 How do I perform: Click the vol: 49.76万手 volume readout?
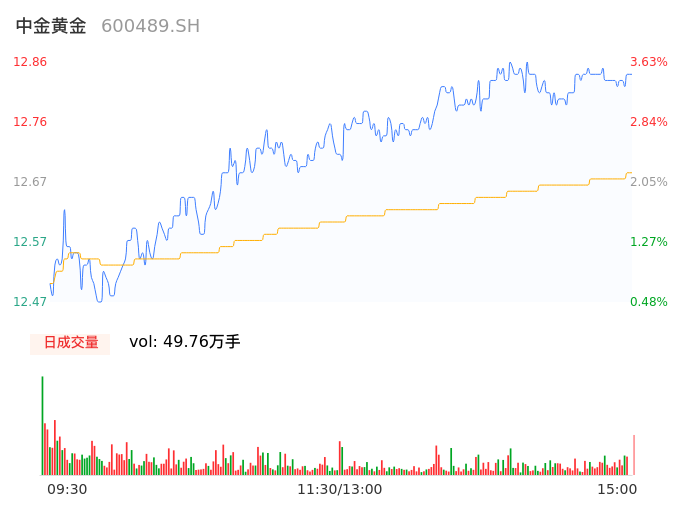tap(185, 342)
